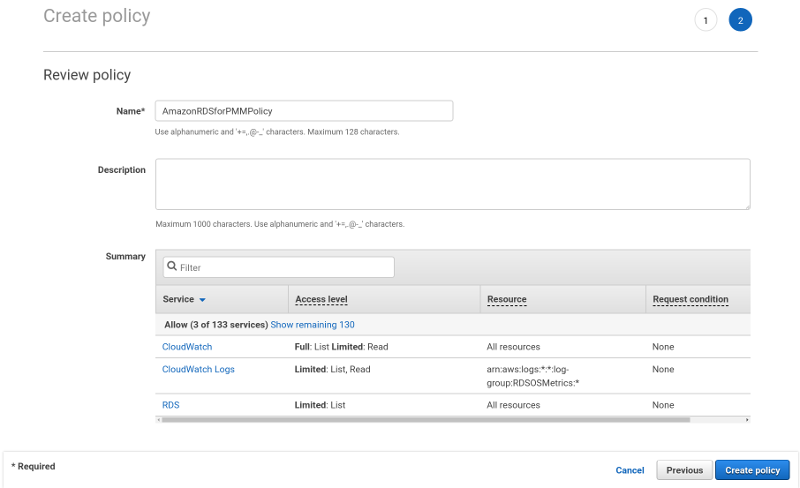Screen dimensions: 800x488
Task: Go to step 1 circle indicator
Action: click(x=705, y=20)
